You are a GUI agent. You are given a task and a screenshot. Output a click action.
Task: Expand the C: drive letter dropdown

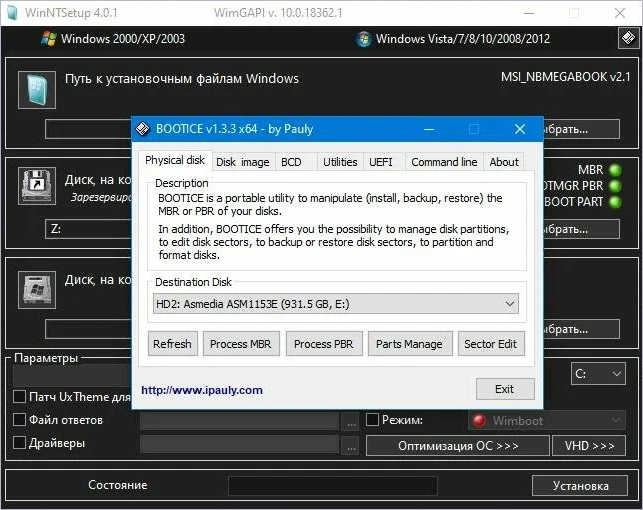[598, 374]
